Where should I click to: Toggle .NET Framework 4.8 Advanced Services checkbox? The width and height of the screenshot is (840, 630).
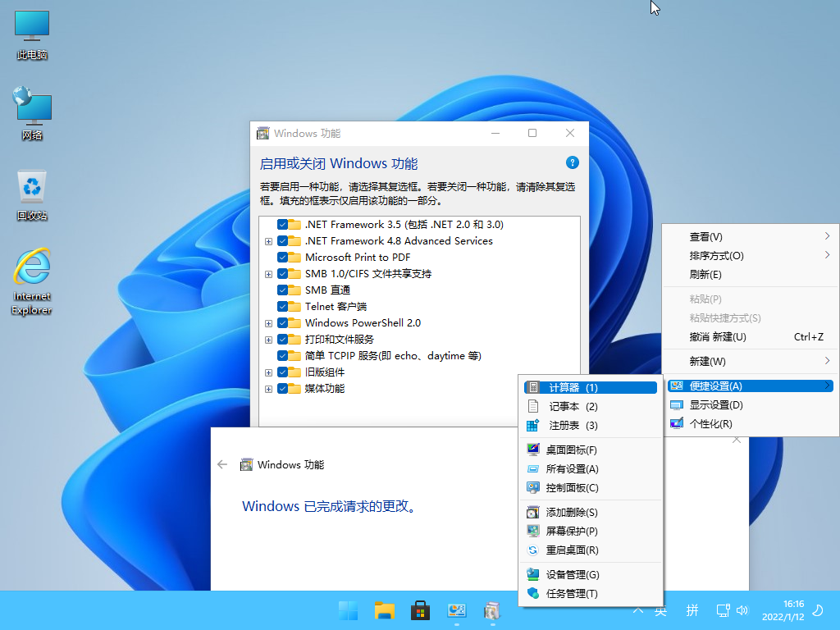[x=282, y=241]
